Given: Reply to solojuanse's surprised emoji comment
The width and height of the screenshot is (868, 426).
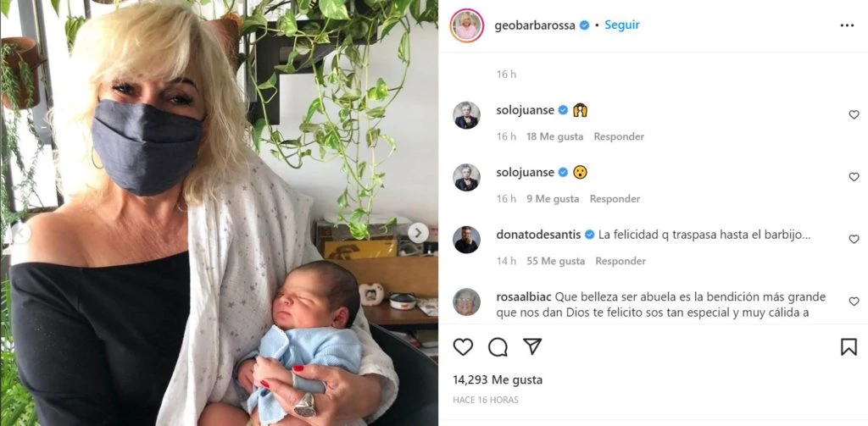Looking at the screenshot, I should point(615,199).
